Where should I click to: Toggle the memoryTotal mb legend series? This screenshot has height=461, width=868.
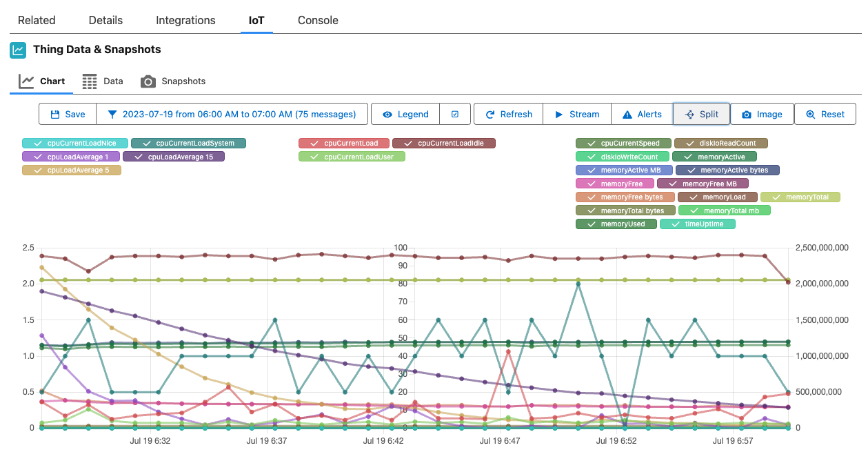tap(725, 210)
